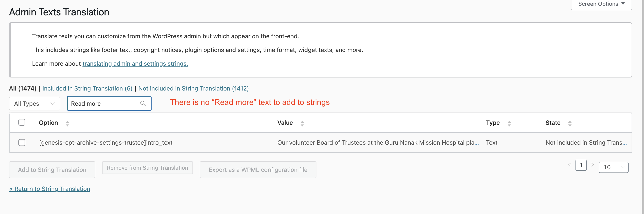Image resolution: width=644 pixels, height=214 pixels.
Task: Show All (1474) strings filter
Action: click(23, 89)
